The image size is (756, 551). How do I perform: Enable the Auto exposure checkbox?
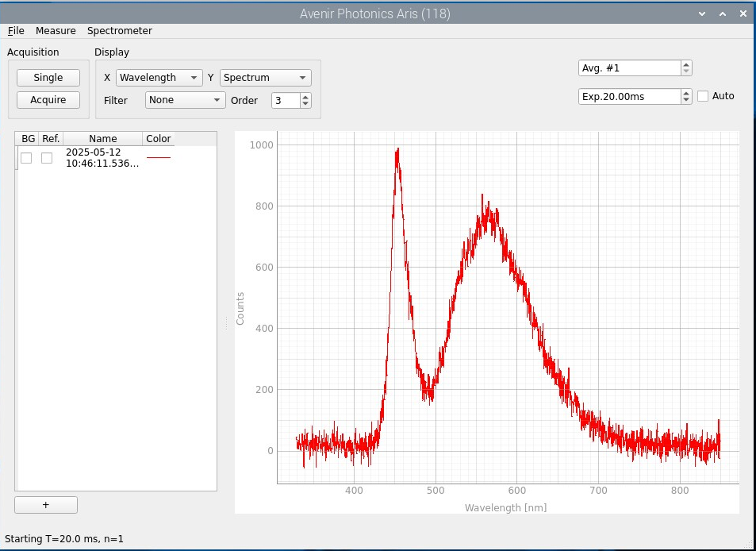click(x=703, y=96)
